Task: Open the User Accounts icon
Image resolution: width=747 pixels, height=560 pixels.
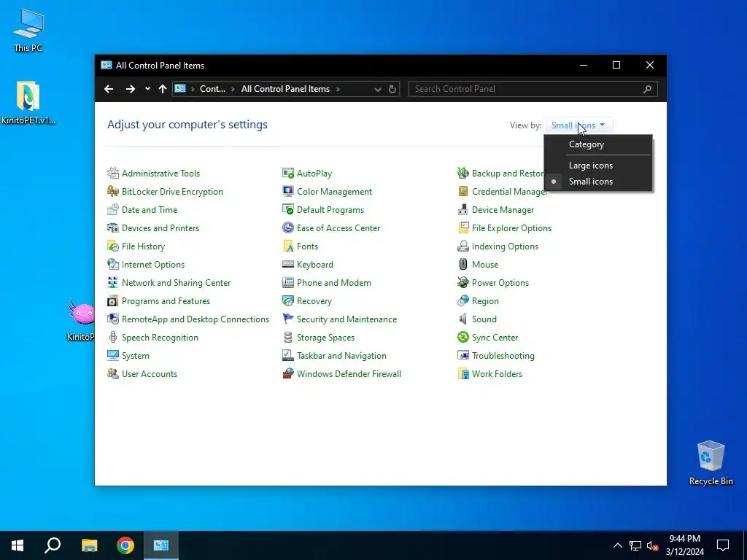Action: click(113, 374)
